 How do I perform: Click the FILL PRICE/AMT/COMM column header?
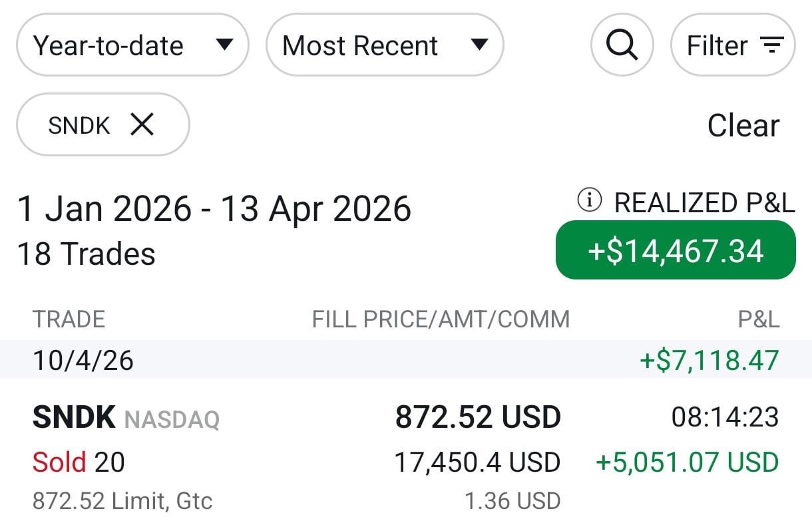(x=441, y=319)
